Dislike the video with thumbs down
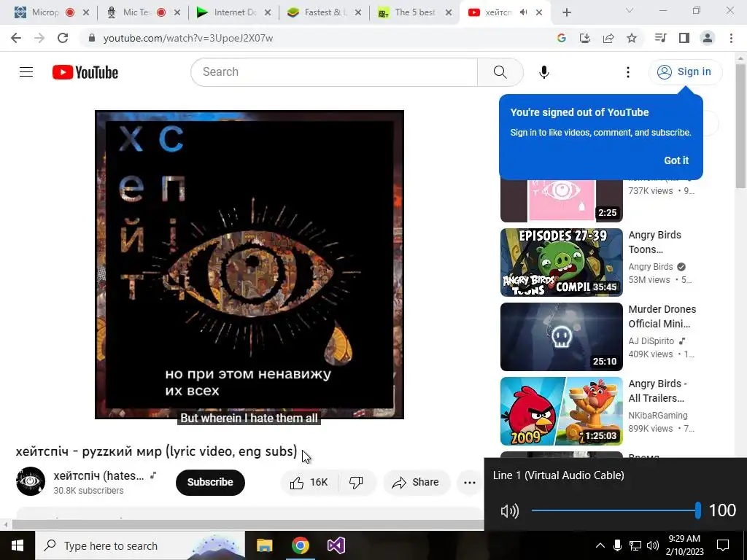The image size is (747, 560). (356, 483)
